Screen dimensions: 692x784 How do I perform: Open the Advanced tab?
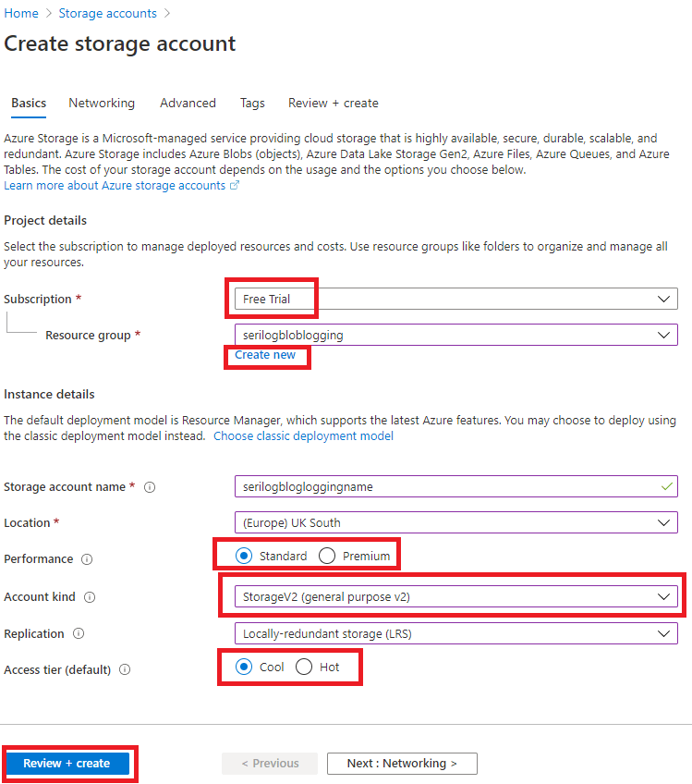[188, 104]
